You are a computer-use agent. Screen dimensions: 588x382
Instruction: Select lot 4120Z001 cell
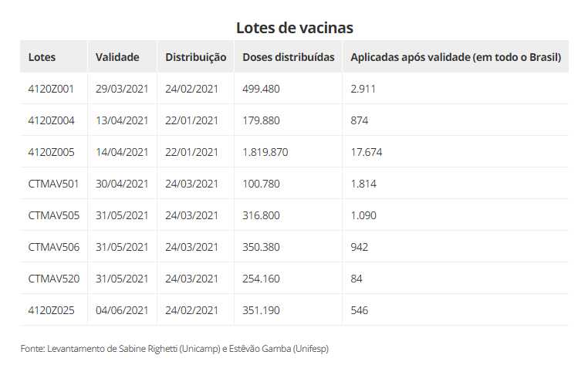[x=51, y=89]
